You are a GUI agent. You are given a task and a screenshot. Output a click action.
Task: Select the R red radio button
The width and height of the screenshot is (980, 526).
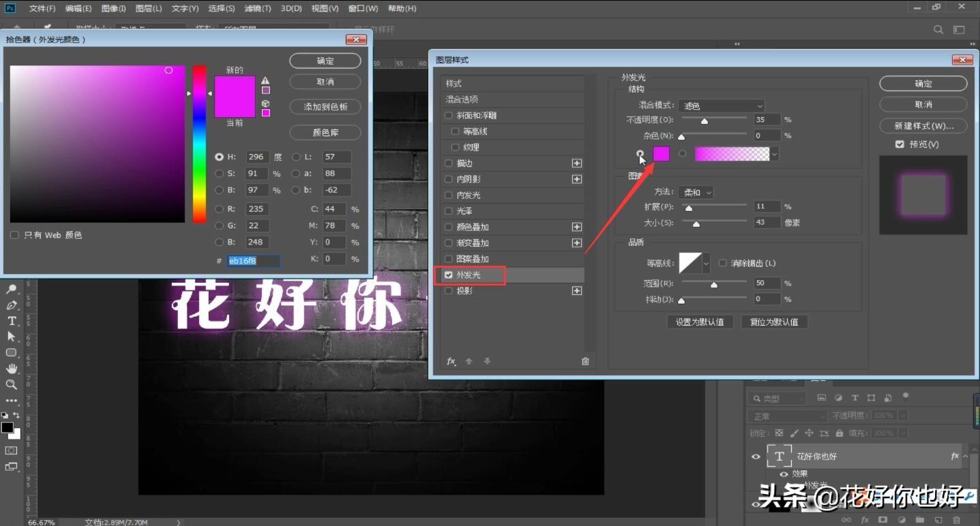[219, 209]
